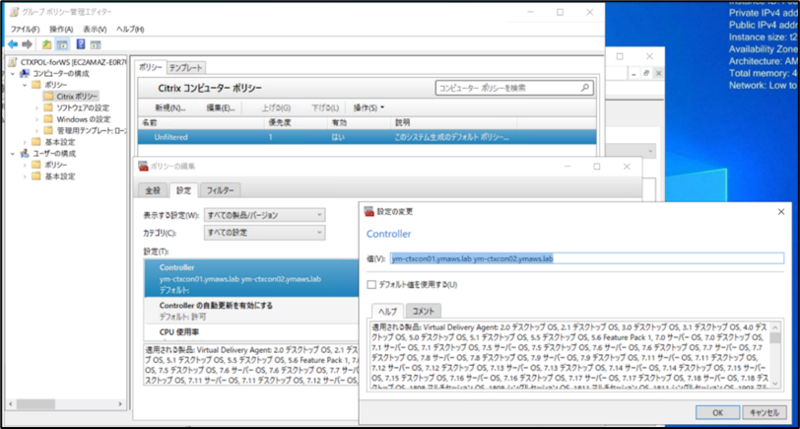
Task: Select the Controller setting in list
Action: (252, 278)
